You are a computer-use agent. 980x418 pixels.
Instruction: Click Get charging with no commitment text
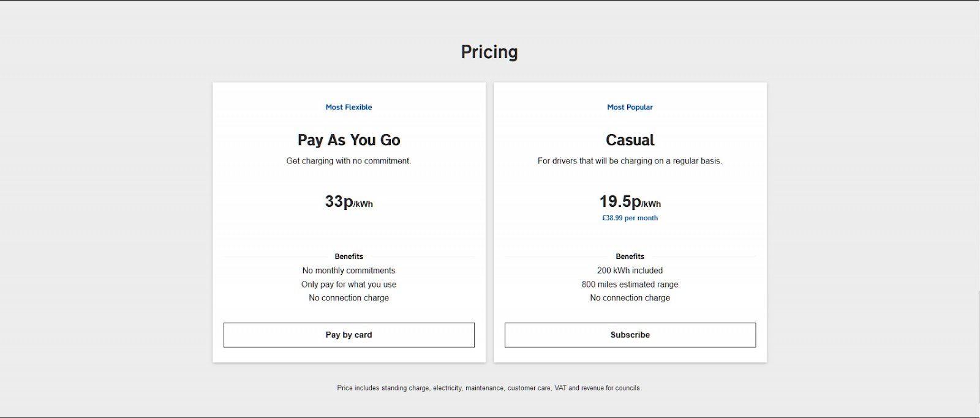(349, 161)
